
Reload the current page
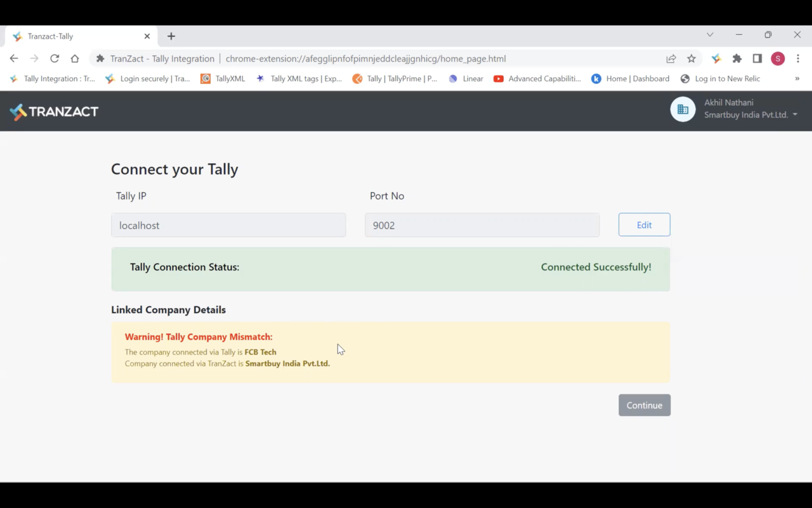pyautogui.click(x=55, y=58)
